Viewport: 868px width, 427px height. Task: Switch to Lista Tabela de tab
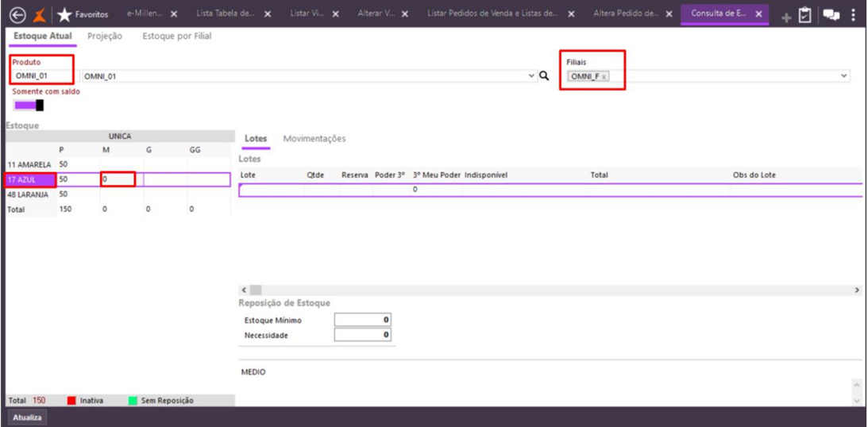pyautogui.click(x=225, y=13)
